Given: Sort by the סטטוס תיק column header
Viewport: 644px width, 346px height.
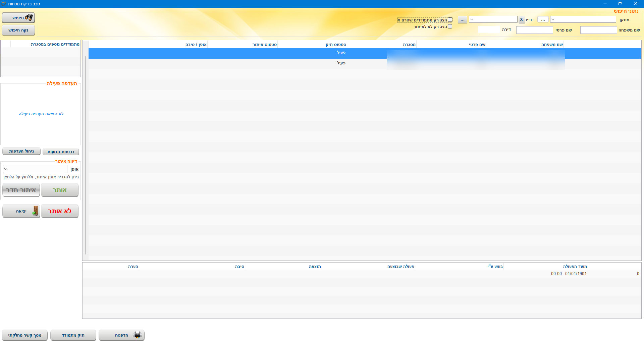Looking at the screenshot, I should coord(336,45).
